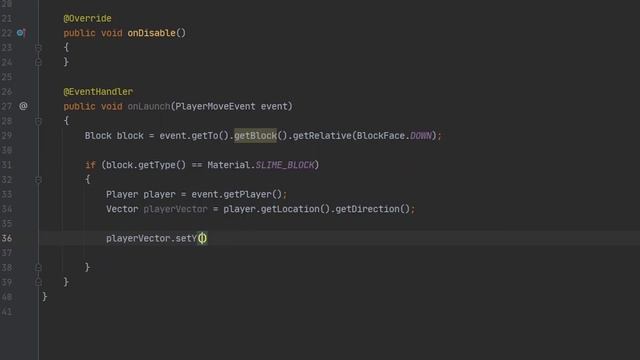
Task: Click the @EventHandler annotation
Action: 98,92
